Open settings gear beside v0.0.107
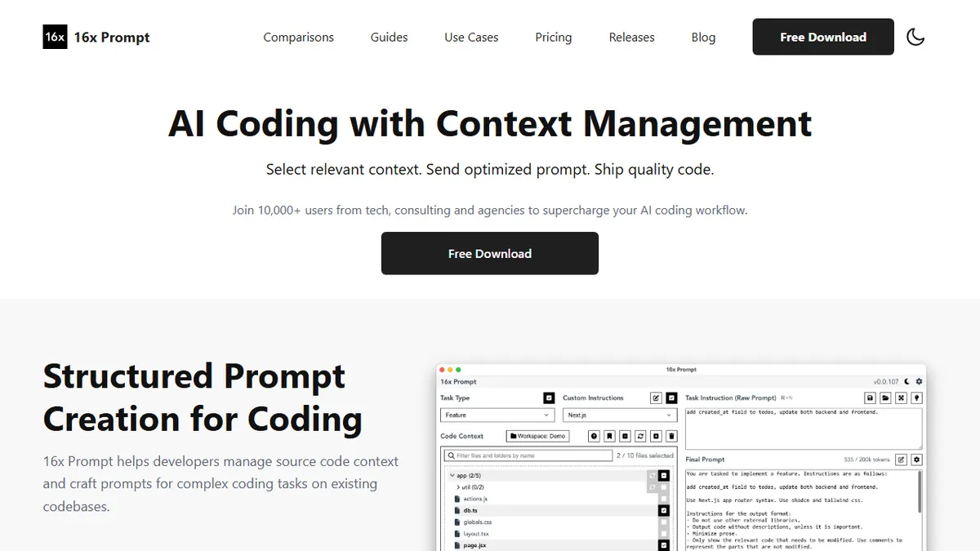 point(919,382)
